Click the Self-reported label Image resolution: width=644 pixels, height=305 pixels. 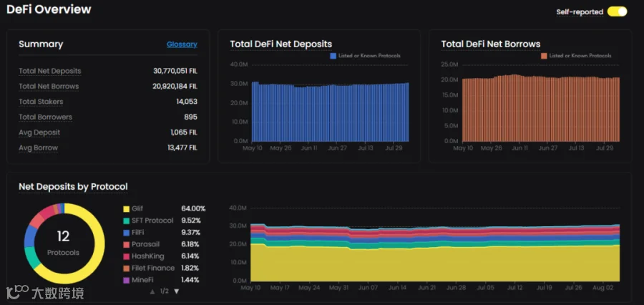[x=580, y=12]
